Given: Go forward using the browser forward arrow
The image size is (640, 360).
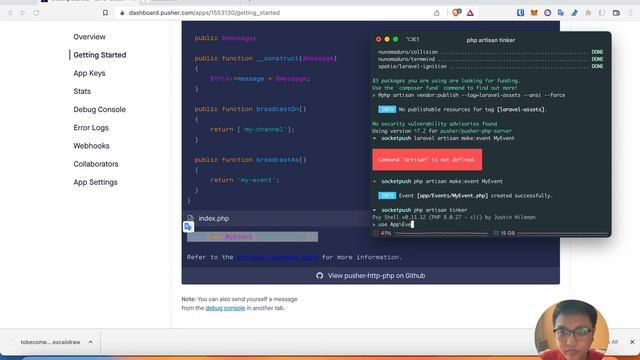Looking at the screenshot, I should [x=23, y=13].
